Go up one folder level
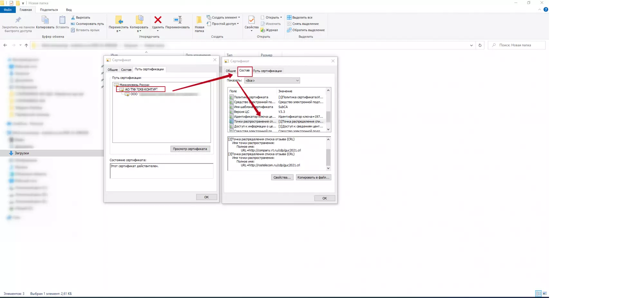Screen dimensions: 644x298 tap(26, 45)
